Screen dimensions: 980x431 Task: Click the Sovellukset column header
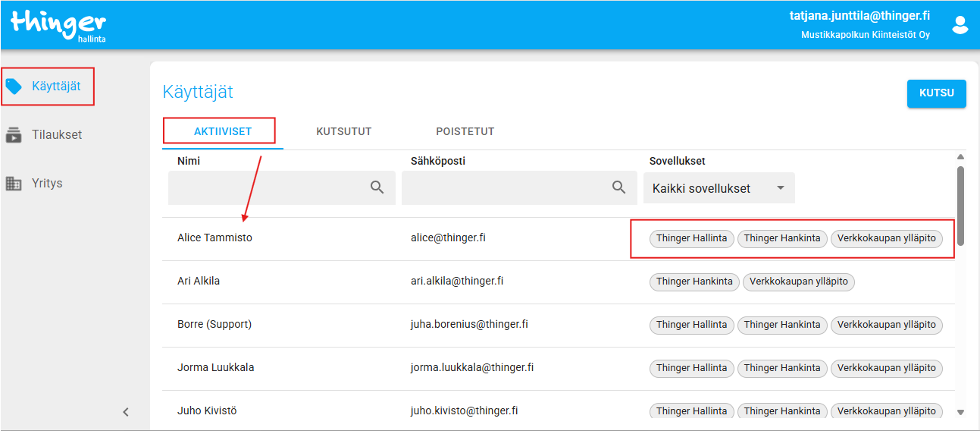point(678,161)
